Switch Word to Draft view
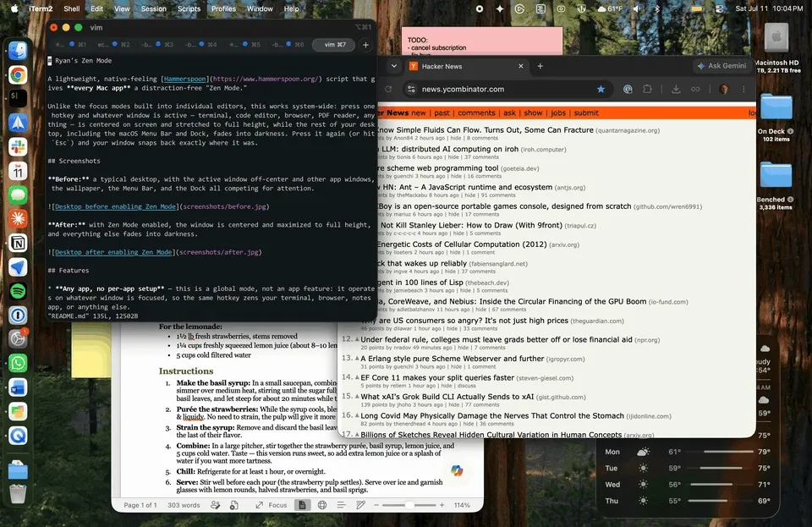Image resolution: width=812 pixels, height=527 pixels. pos(360,505)
